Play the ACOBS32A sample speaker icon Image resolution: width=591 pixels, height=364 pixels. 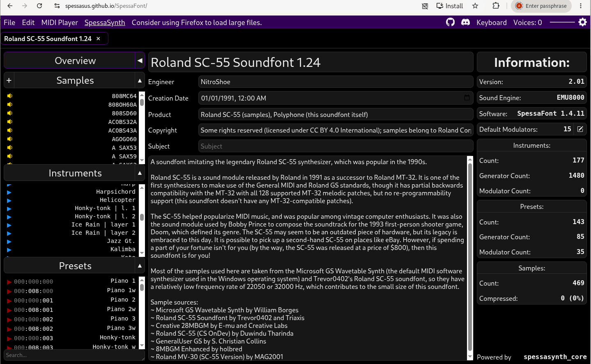10,122
